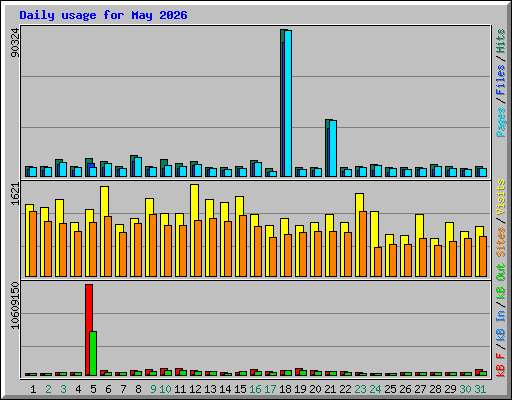The width and height of the screenshot is (512, 400).
Task: Click the tall cyan pages bar for day 18
Action: click(288, 103)
